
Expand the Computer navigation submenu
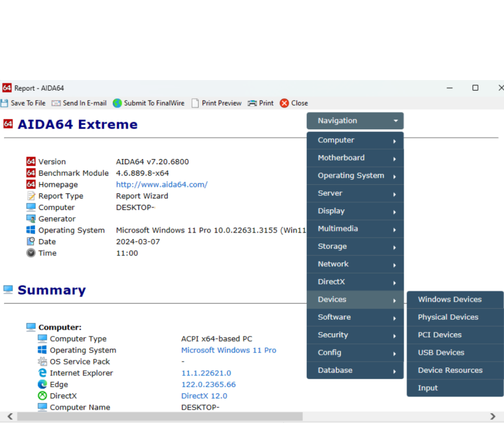tap(355, 140)
